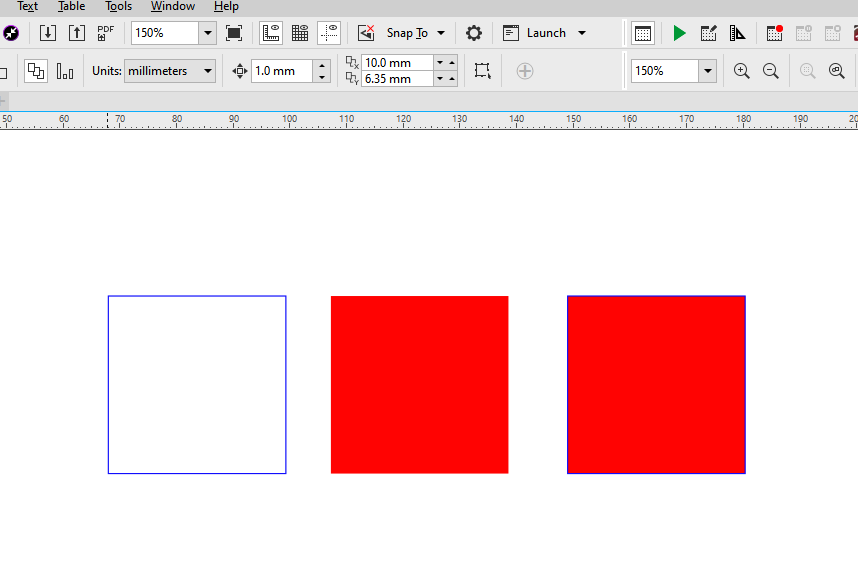Screen dimensions: 858x570
Task: Click the nudge offset icon
Action: pos(240,71)
